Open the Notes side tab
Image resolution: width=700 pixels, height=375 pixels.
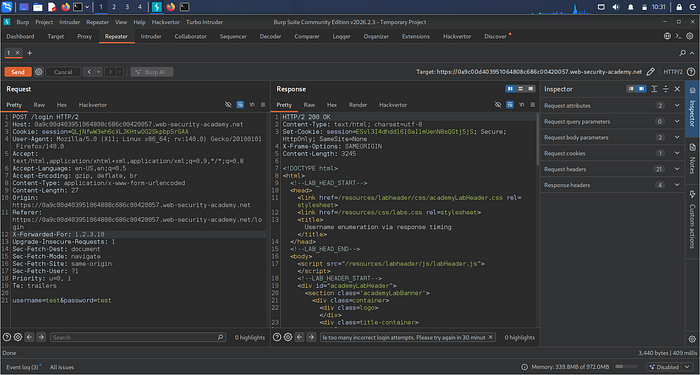tap(692, 159)
